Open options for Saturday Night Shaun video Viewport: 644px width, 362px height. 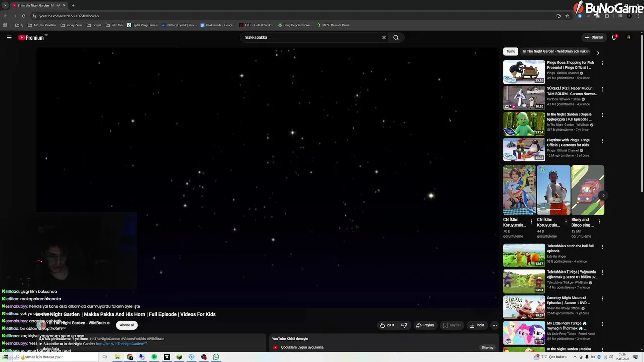coord(602,298)
